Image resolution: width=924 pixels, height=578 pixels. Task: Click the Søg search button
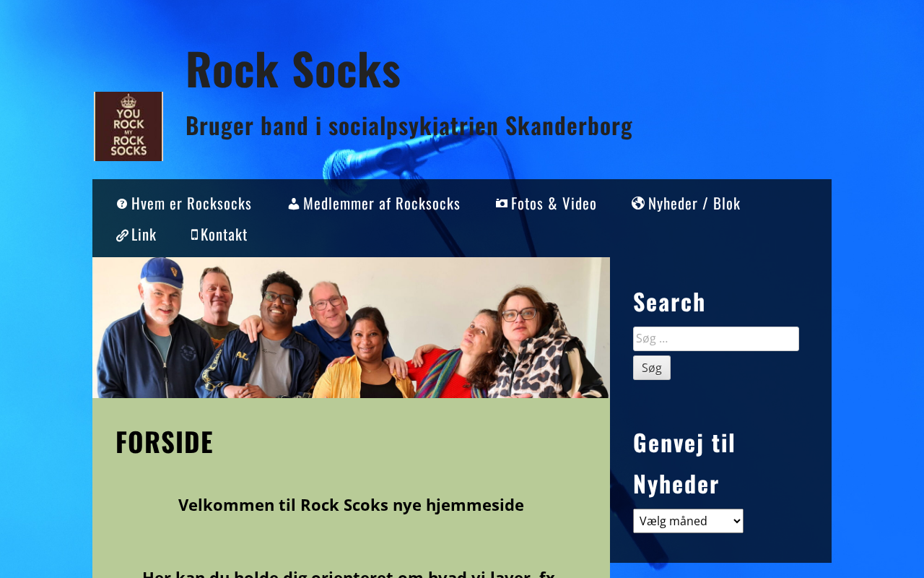tap(652, 368)
